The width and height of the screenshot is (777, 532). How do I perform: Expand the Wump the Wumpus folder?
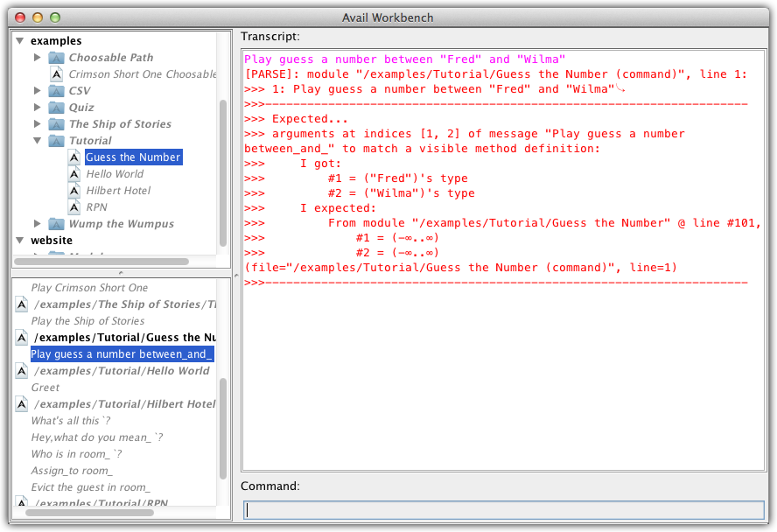point(37,224)
